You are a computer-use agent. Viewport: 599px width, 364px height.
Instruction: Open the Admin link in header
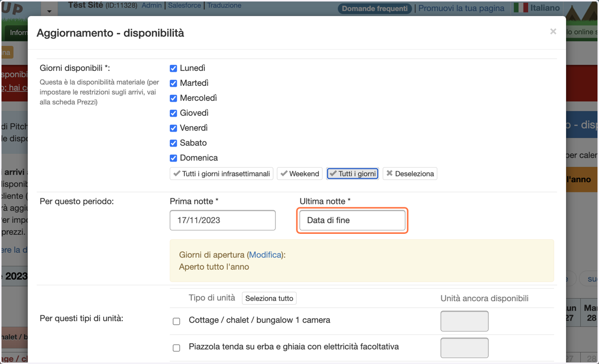pos(152,5)
